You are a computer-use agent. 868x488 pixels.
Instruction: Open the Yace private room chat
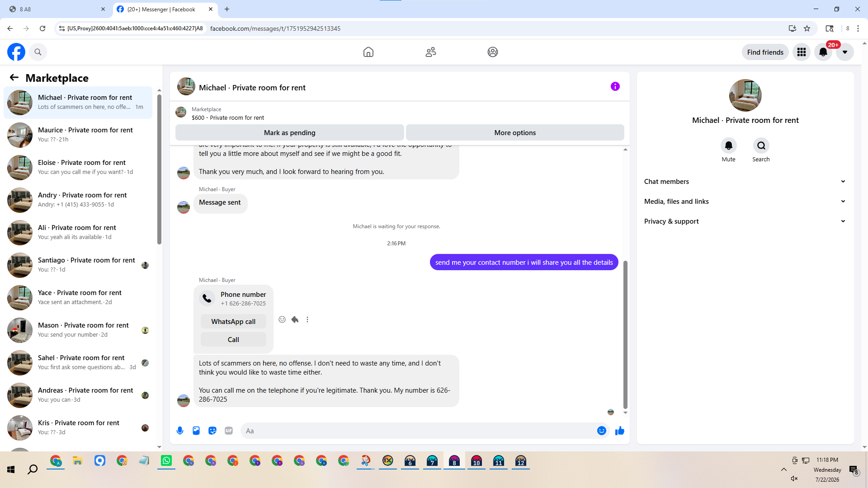click(x=78, y=297)
